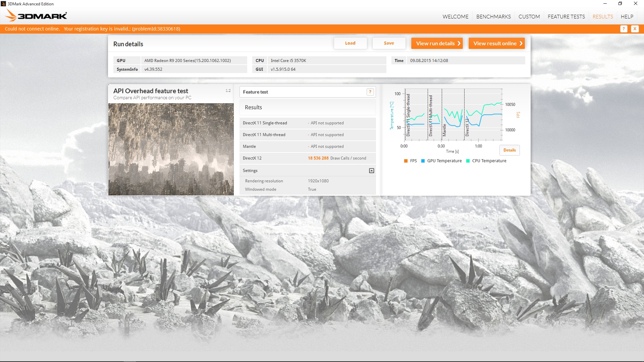Click the orange banner help question mark

[x=624, y=29]
